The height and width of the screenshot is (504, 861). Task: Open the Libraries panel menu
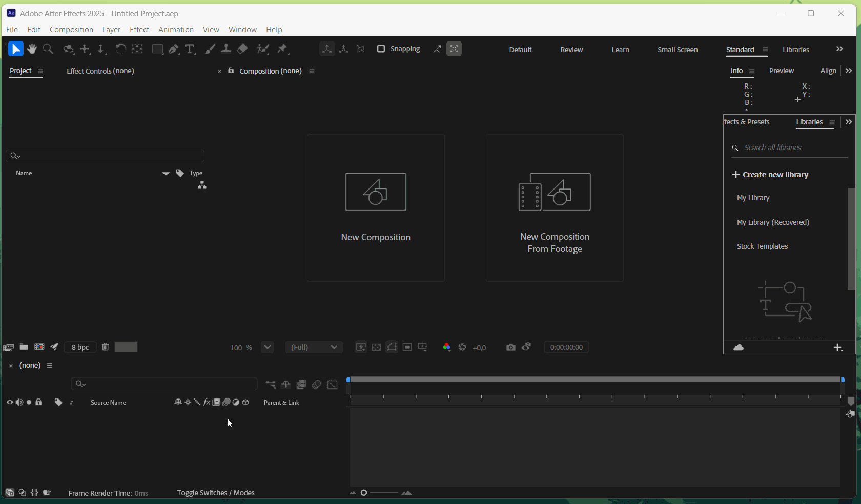tap(832, 122)
